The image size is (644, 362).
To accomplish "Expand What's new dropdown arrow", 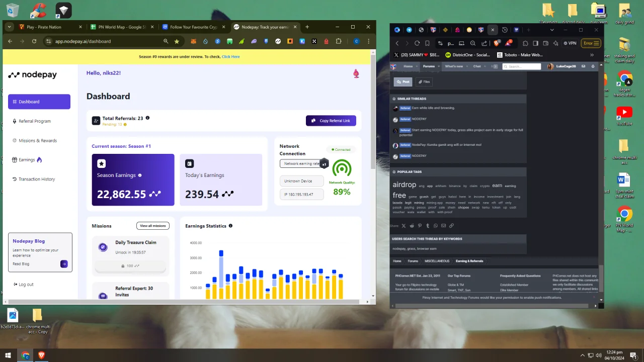I will (x=467, y=66).
